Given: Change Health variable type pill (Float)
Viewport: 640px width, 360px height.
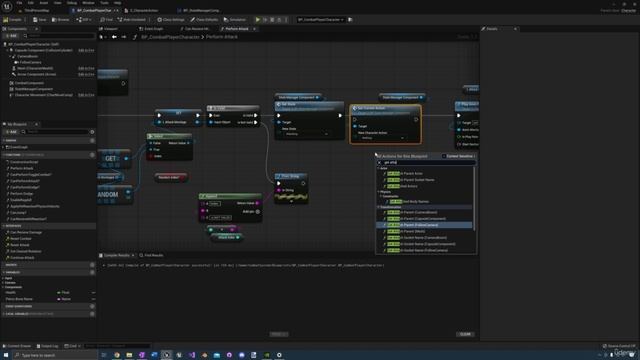Looking at the screenshot, I should coord(64,293).
